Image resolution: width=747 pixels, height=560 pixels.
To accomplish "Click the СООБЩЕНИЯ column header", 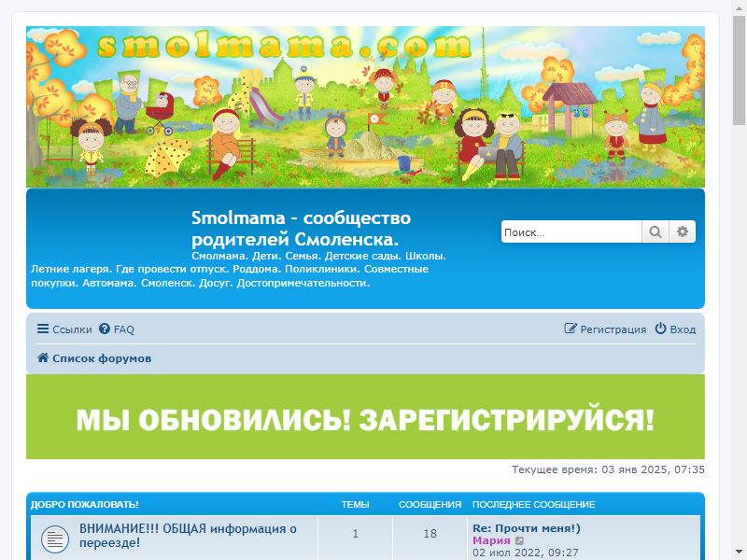I will point(430,504).
